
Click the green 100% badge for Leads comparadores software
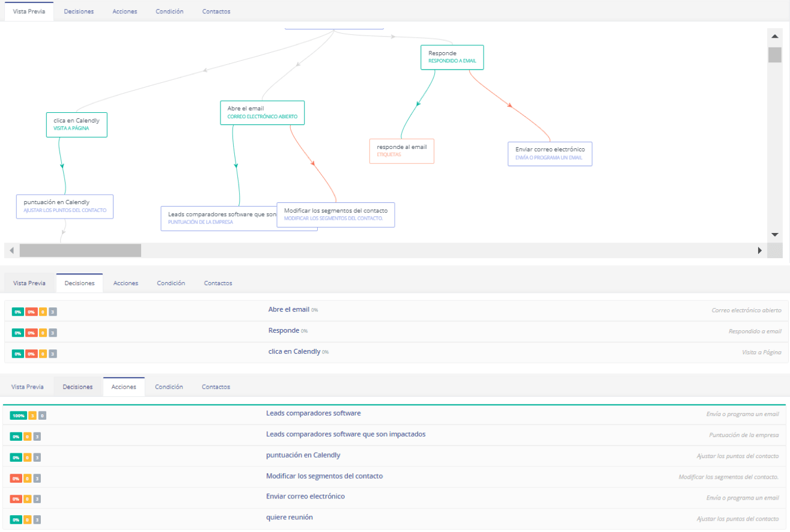(x=19, y=416)
